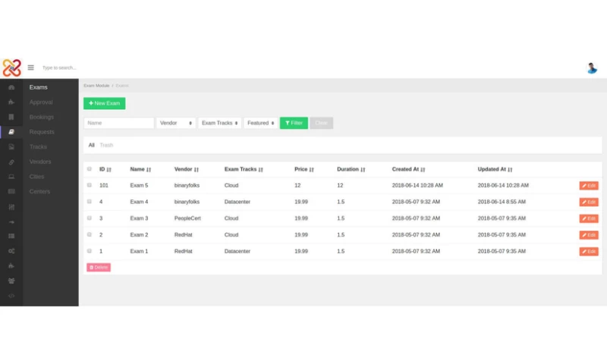The width and height of the screenshot is (607, 364).
Task: Switch to the Trash tab
Action: tap(106, 146)
